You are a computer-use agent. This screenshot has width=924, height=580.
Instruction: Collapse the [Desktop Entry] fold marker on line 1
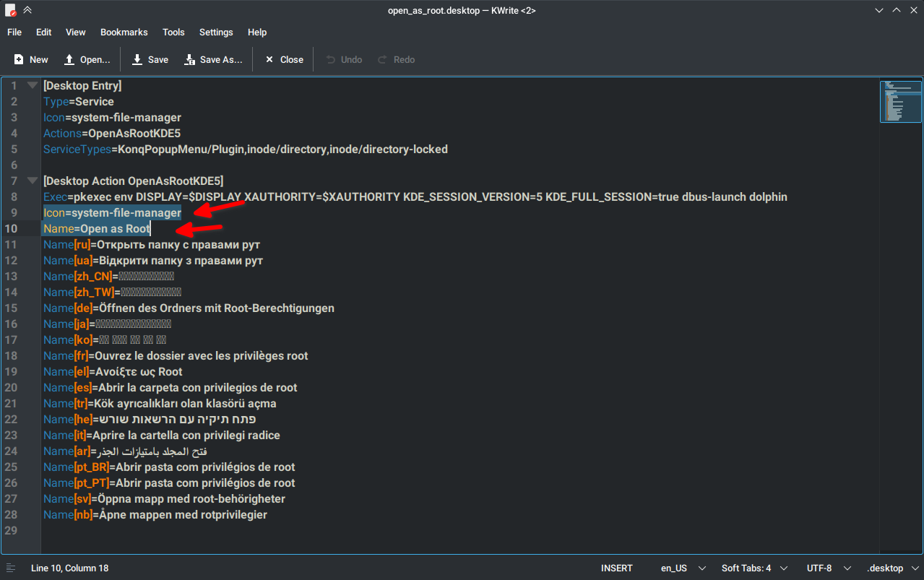point(32,85)
